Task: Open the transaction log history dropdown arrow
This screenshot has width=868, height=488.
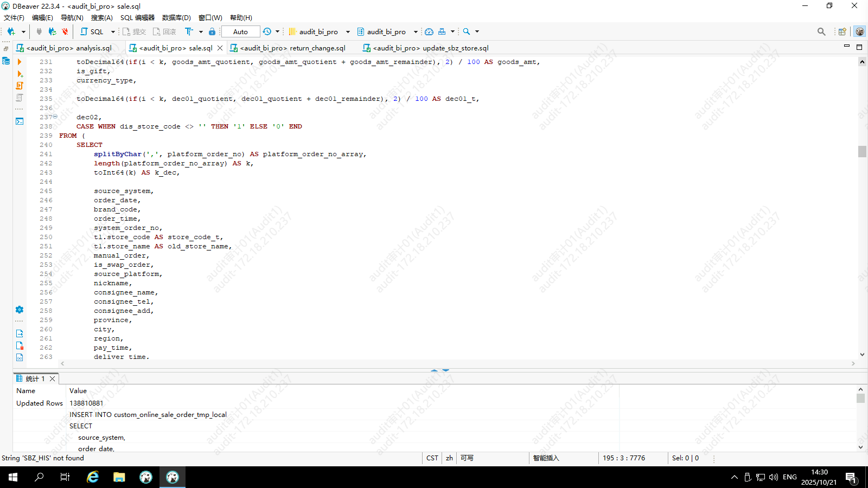Action: (x=277, y=32)
